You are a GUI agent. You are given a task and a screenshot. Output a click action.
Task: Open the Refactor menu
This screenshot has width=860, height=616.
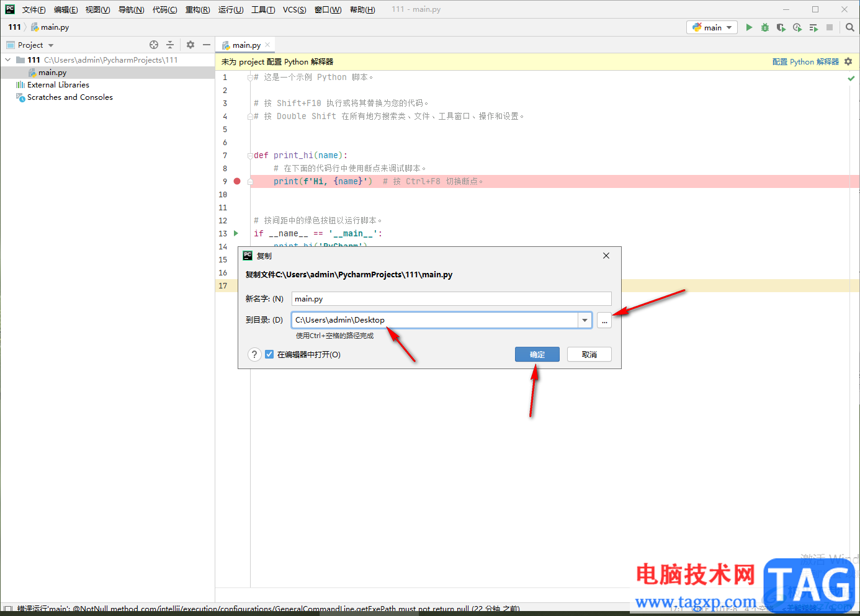point(197,9)
